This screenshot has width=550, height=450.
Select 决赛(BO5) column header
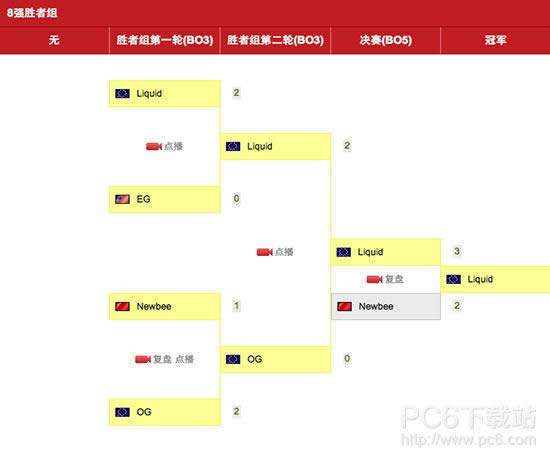385,40
